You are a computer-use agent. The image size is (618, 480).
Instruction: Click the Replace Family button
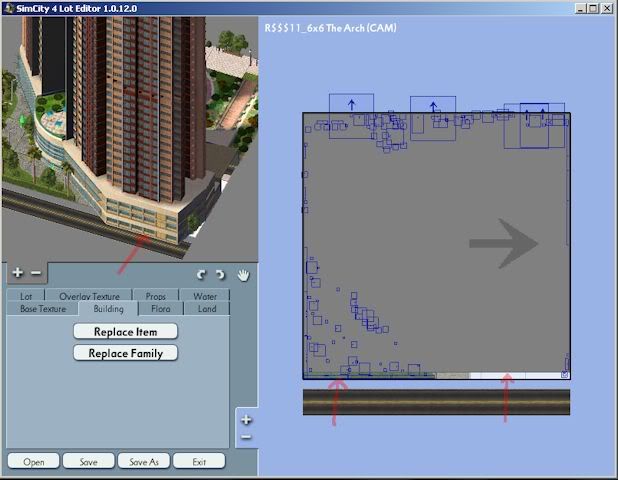click(x=125, y=353)
